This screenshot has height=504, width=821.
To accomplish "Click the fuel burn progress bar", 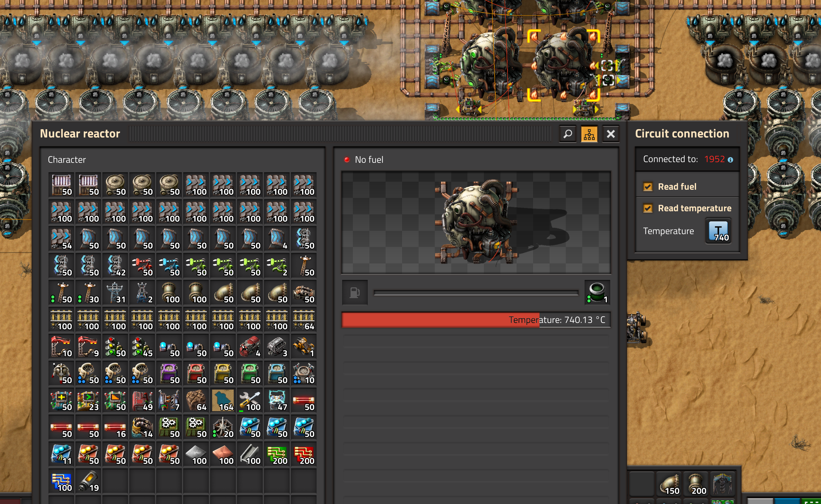I will pos(476,293).
